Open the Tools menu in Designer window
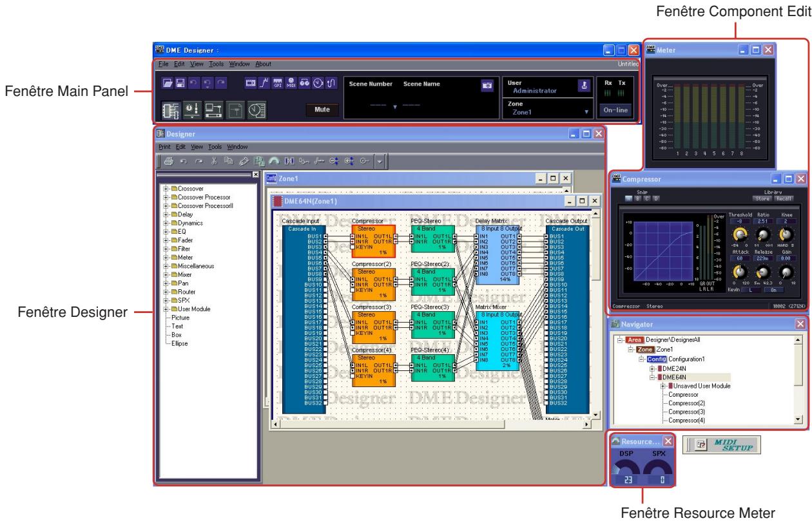Viewport: 812px width, 523px height. 215,147
